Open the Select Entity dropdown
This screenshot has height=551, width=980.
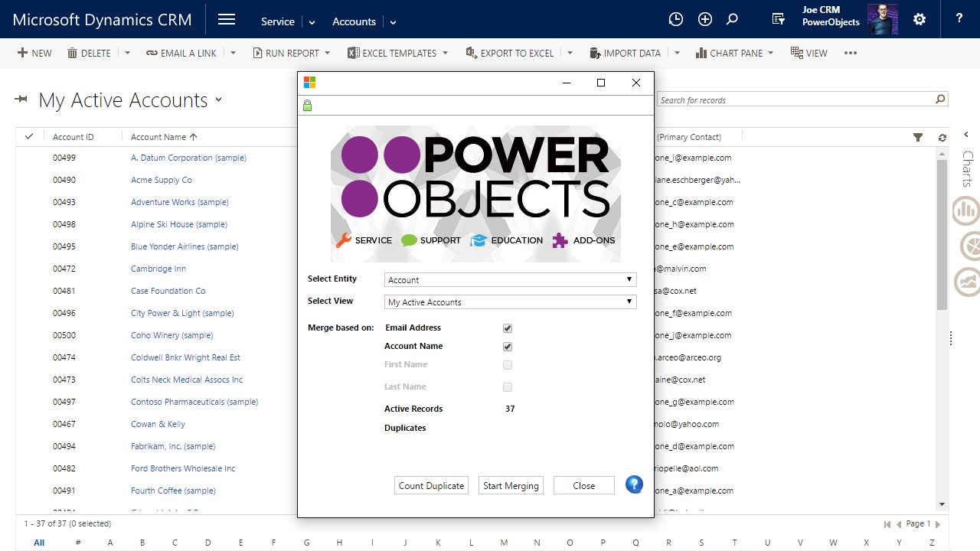(x=511, y=280)
